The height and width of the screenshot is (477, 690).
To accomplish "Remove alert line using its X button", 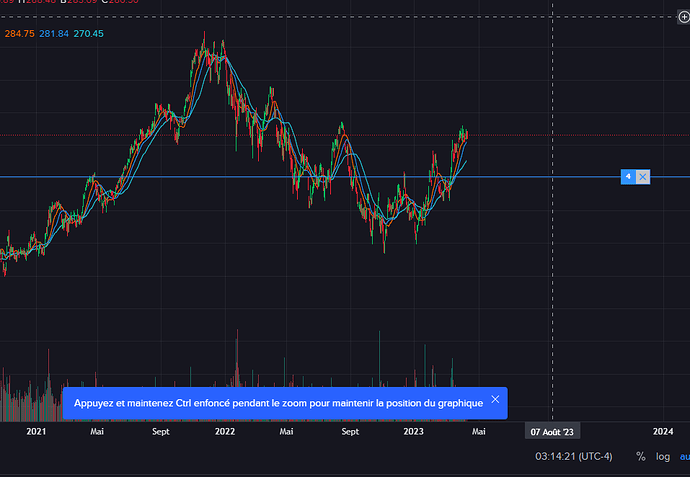I will pyautogui.click(x=643, y=177).
